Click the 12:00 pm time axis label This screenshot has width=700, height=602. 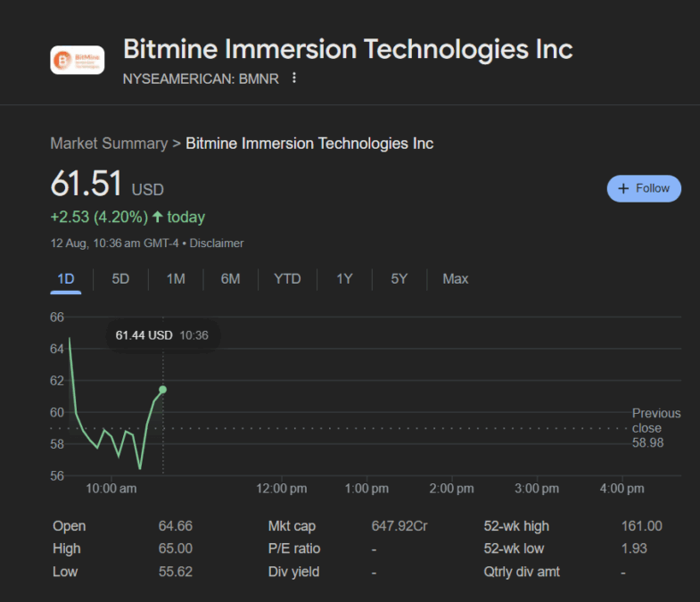pos(281,489)
